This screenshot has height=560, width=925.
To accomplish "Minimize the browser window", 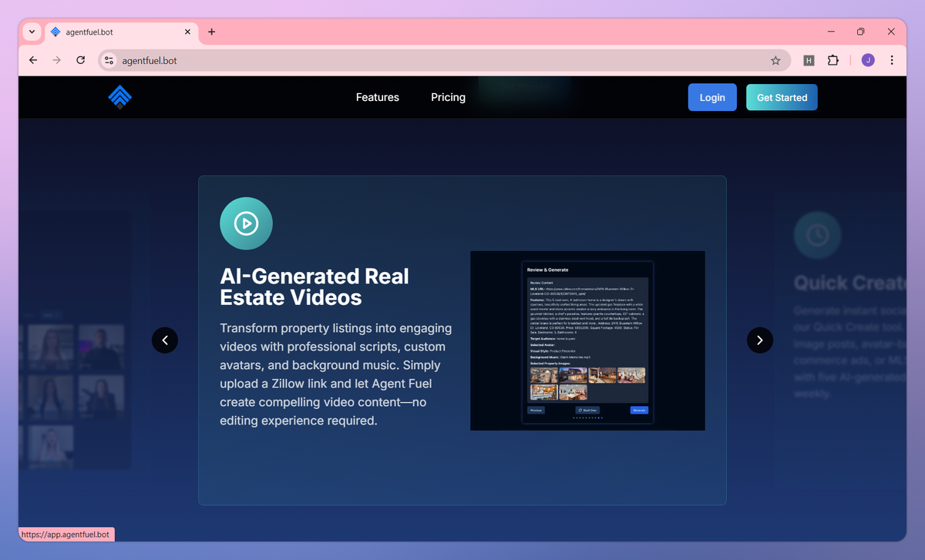I will (x=832, y=32).
